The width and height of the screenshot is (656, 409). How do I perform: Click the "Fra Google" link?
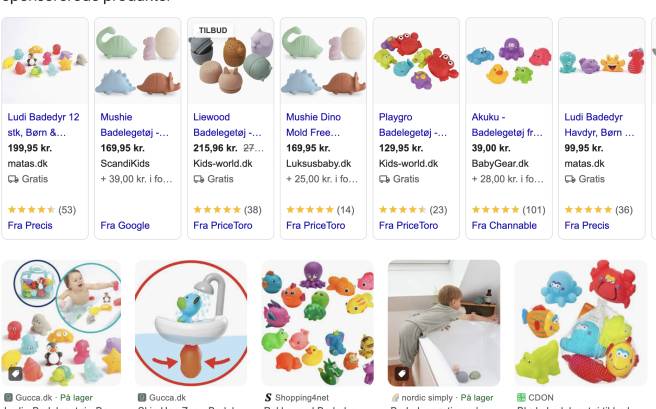pyautogui.click(x=125, y=226)
